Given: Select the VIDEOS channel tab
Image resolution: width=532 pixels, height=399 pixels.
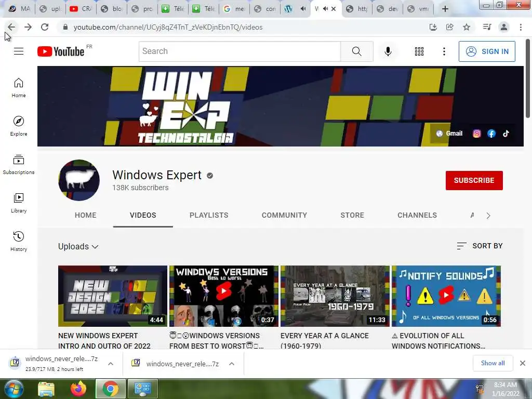Looking at the screenshot, I should point(143,215).
